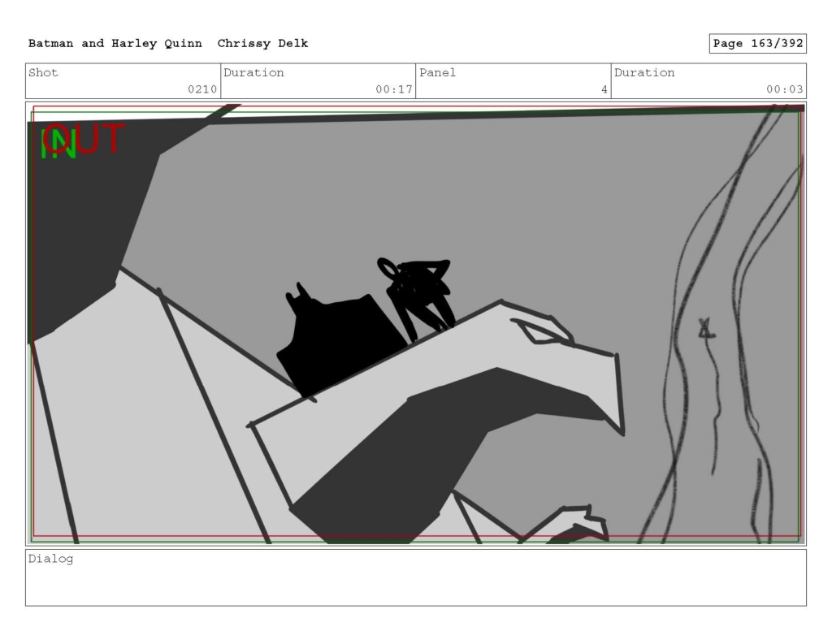The image size is (832, 644).
Task: Click the 'Panel' label
Action: (437, 72)
